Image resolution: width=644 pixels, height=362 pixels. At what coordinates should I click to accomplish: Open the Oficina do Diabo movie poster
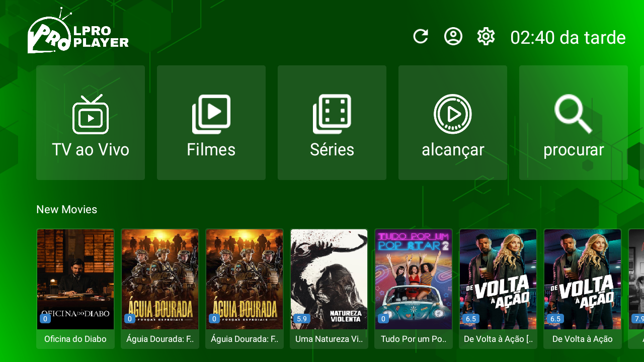coord(75,289)
